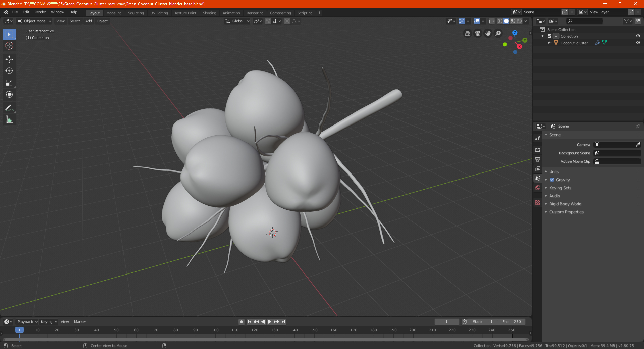Open the View Layer properties tab icon
644x349 pixels.
[538, 168]
